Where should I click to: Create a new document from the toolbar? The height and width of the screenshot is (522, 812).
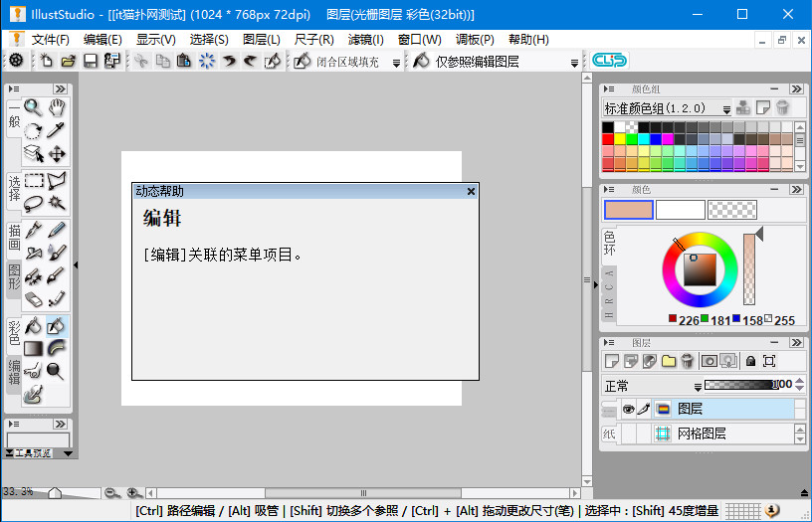pos(47,61)
